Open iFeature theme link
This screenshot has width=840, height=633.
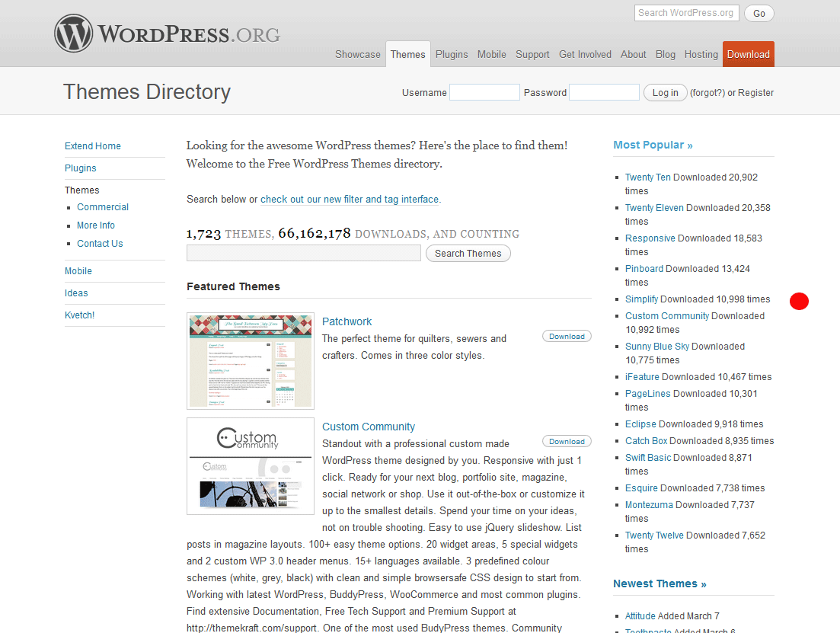(x=642, y=377)
